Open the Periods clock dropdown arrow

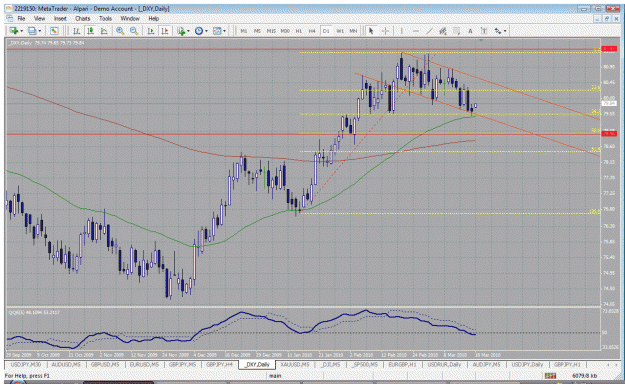tap(206, 31)
